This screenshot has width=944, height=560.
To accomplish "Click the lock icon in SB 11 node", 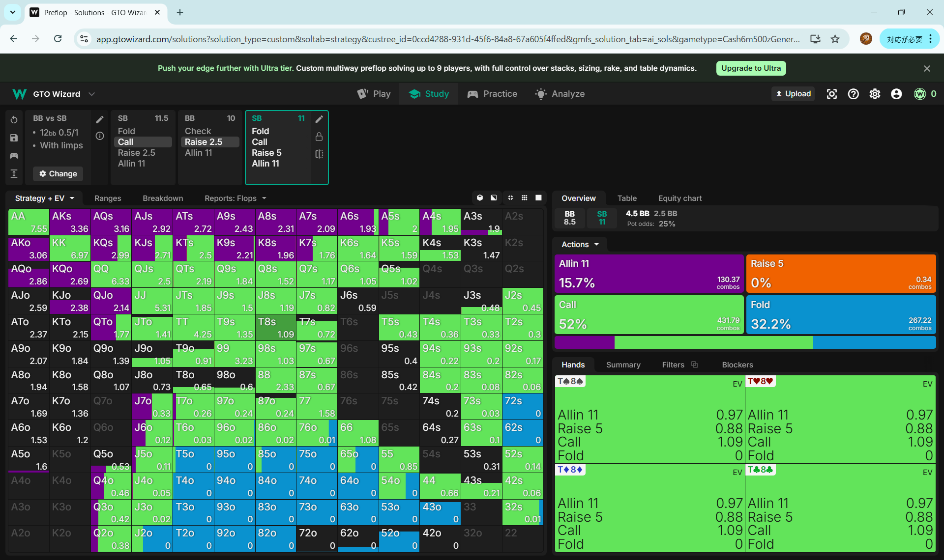I will [319, 137].
